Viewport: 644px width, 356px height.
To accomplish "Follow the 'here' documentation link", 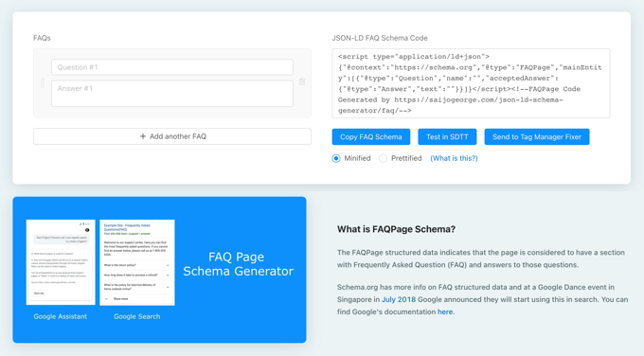I will [445, 311].
